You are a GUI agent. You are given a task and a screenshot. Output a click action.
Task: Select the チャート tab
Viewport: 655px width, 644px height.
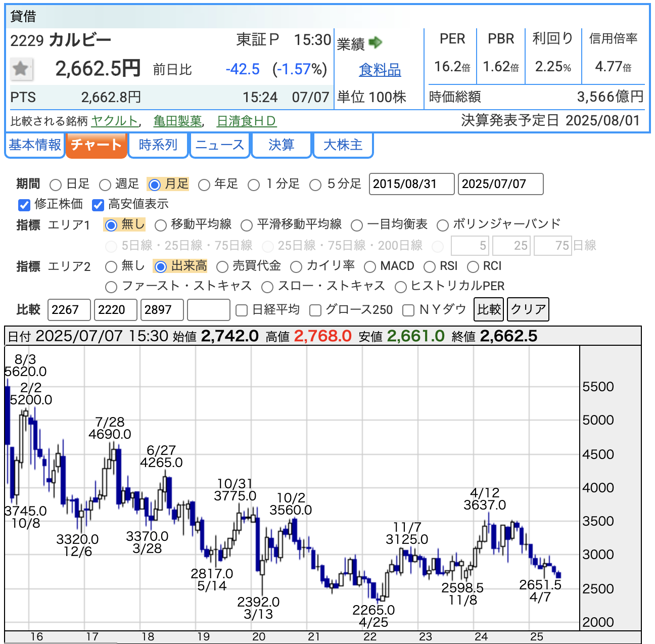pyautogui.click(x=96, y=145)
